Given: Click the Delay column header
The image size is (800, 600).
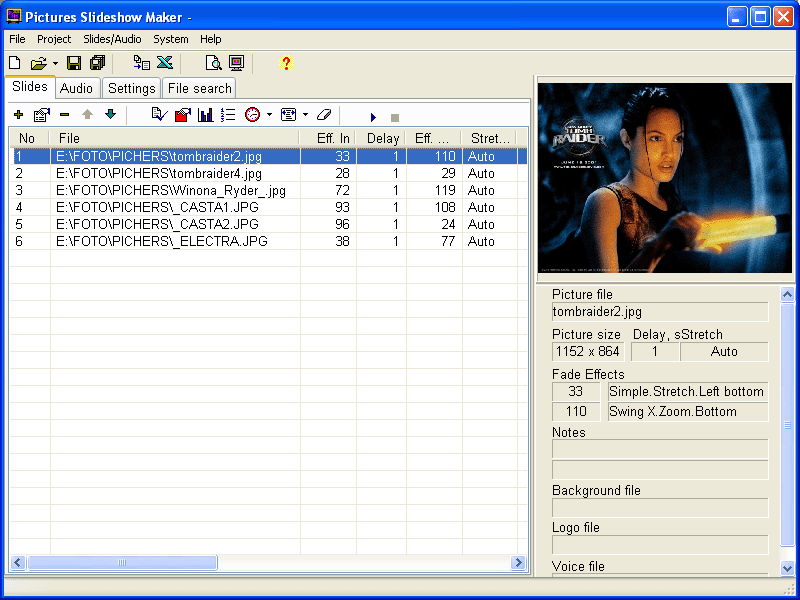Looking at the screenshot, I should pyautogui.click(x=380, y=138).
